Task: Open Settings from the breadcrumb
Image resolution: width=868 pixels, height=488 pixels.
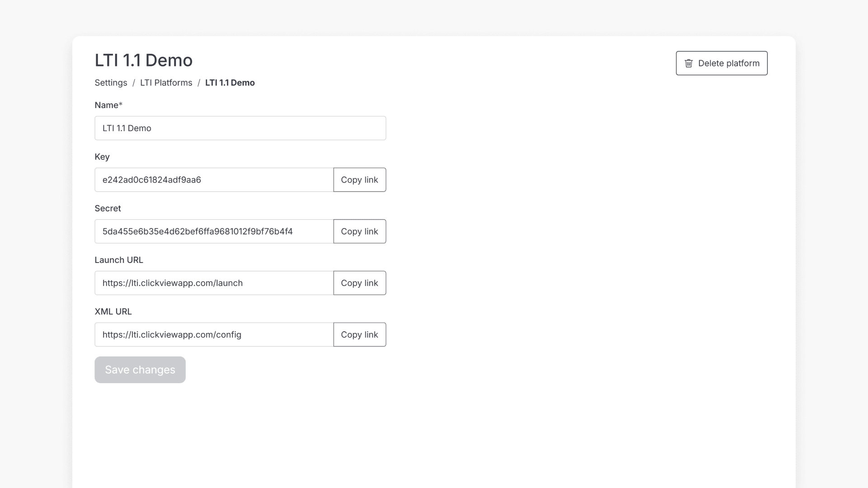Action: [x=111, y=83]
